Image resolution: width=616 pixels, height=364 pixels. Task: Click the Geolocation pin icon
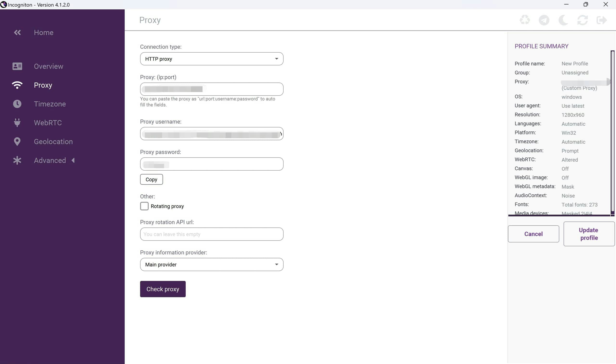click(x=17, y=142)
